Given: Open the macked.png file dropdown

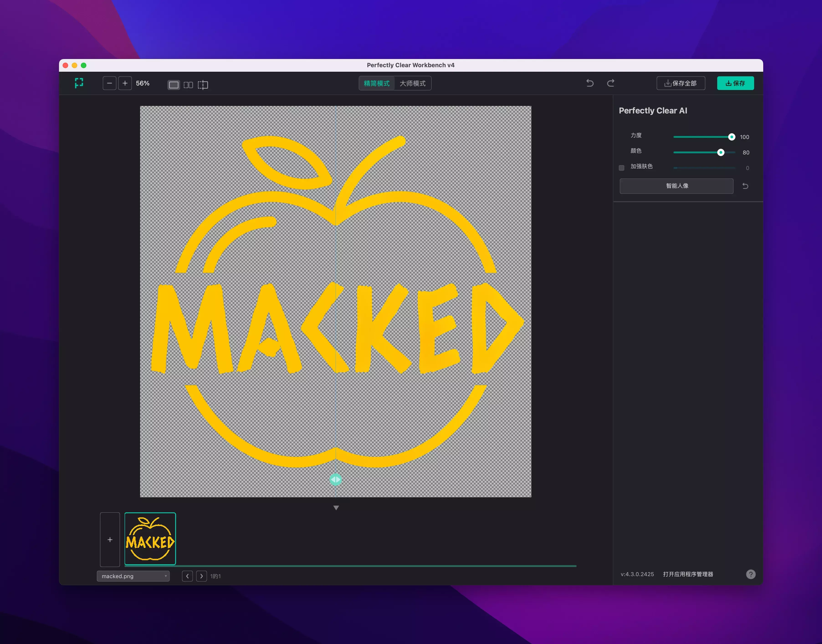Looking at the screenshot, I should (133, 576).
